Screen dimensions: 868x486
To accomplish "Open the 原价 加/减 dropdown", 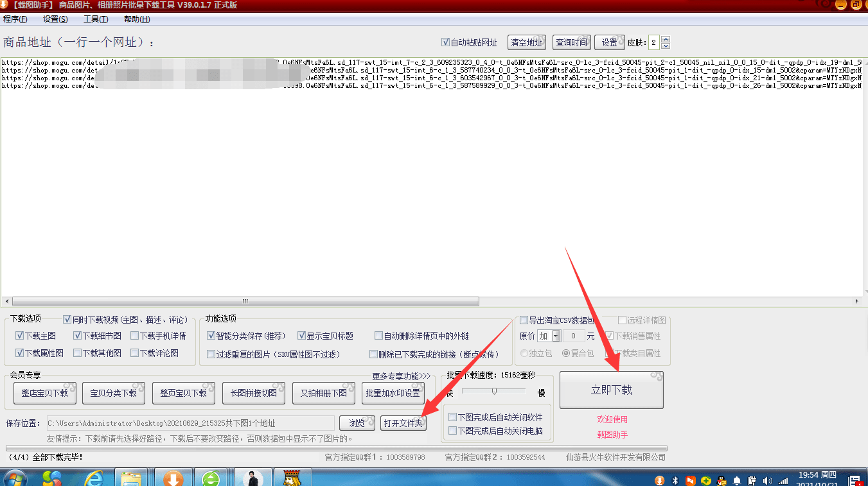I will point(556,336).
